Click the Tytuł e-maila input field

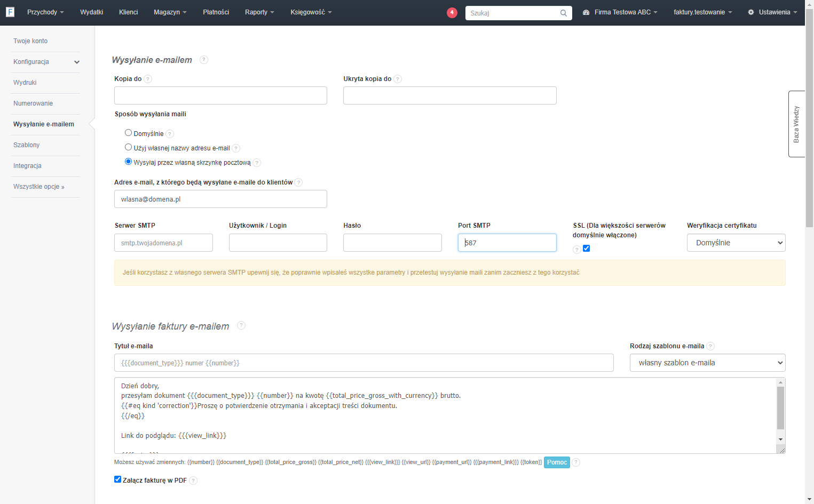[364, 363]
